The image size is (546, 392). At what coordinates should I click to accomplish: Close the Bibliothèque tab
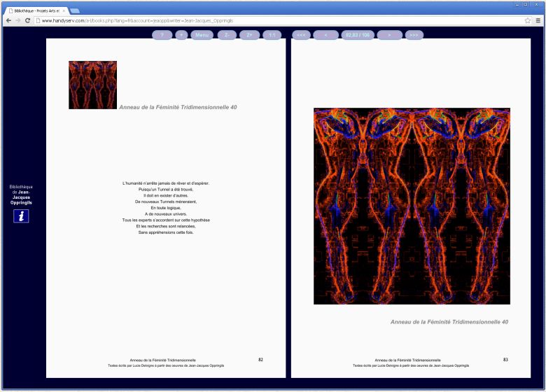pyautogui.click(x=64, y=10)
